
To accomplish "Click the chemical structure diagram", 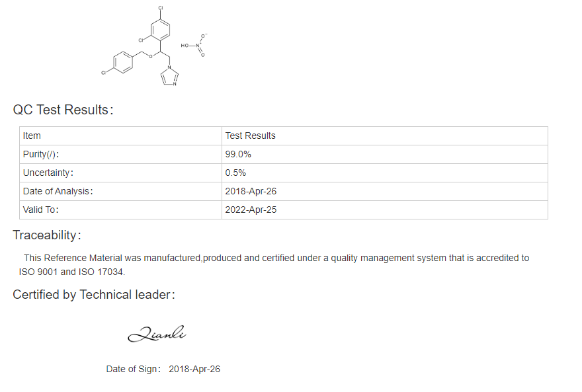I will click(x=154, y=46).
